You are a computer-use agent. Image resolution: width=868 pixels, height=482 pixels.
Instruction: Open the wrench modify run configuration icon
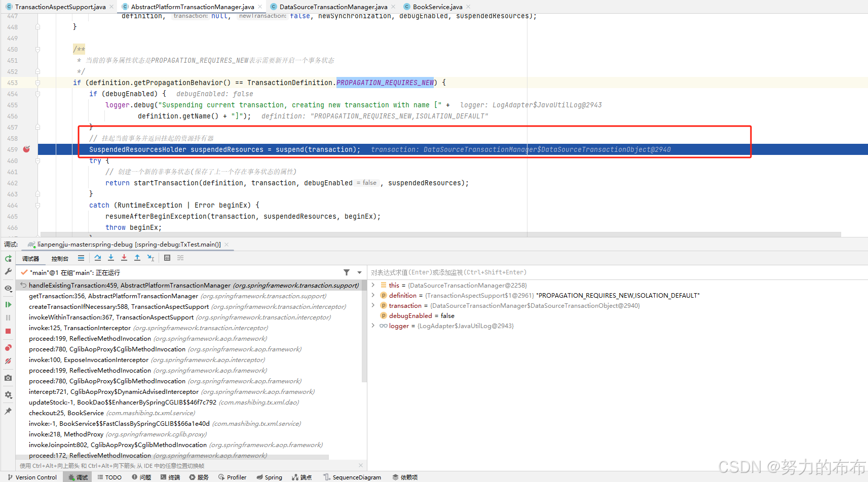tap(8, 272)
